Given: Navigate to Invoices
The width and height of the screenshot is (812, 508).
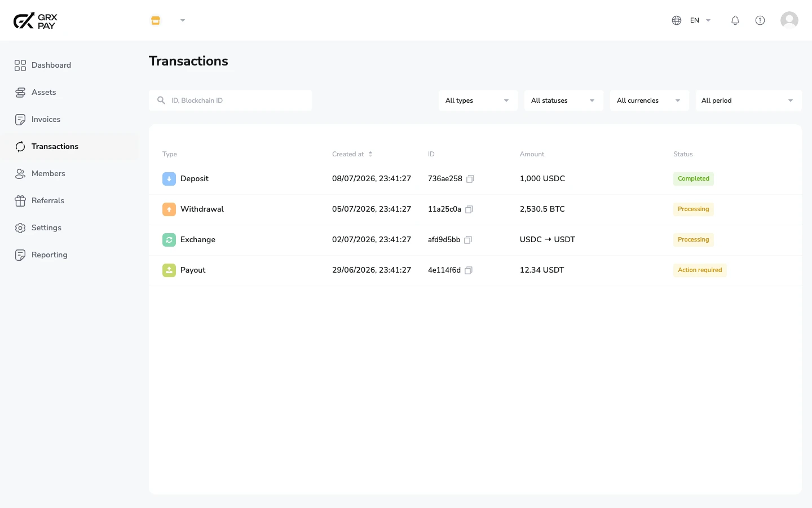Looking at the screenshot, I should pos(69,120).
